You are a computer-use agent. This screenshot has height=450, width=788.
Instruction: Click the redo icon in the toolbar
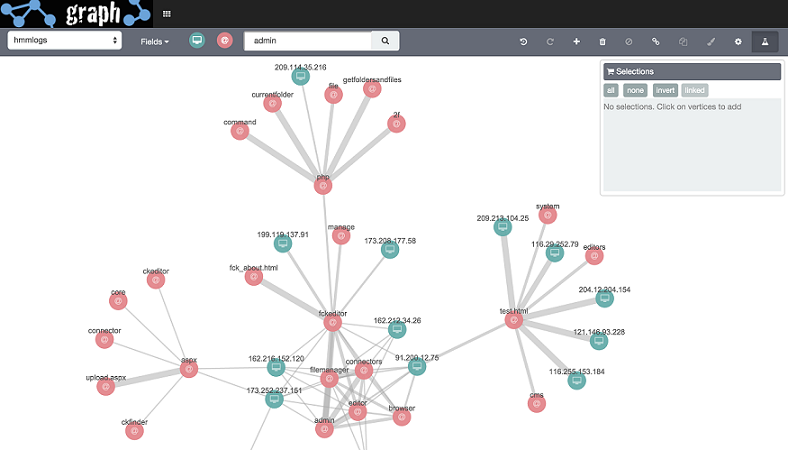click(549, 41)
